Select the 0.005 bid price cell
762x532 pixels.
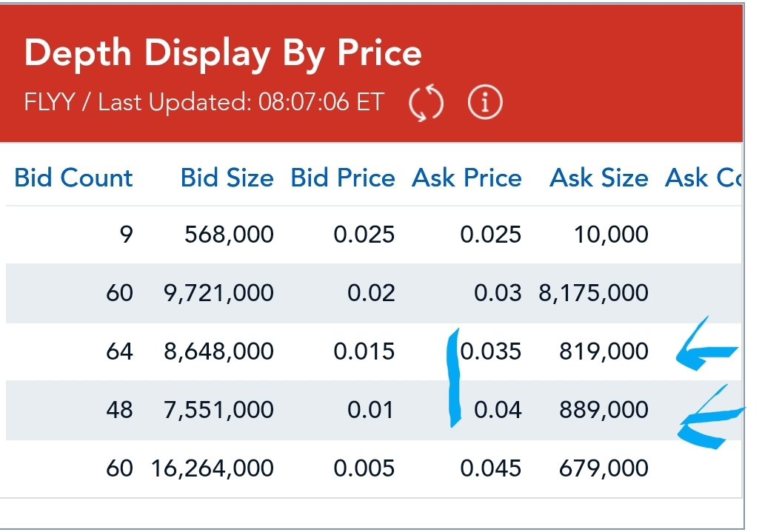(364, 468)
